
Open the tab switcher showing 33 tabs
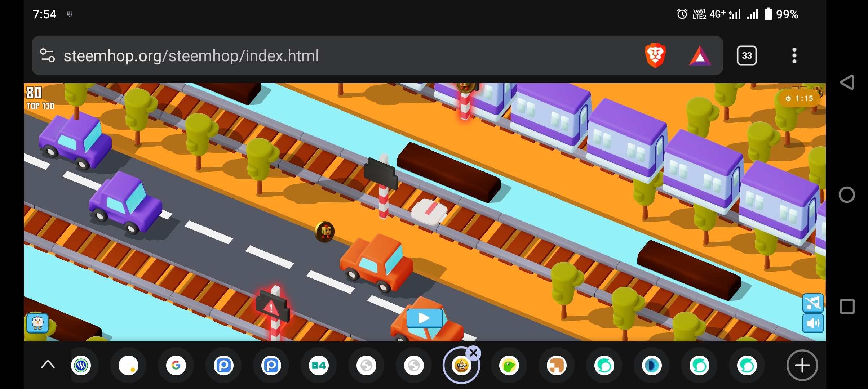point(747,55)
